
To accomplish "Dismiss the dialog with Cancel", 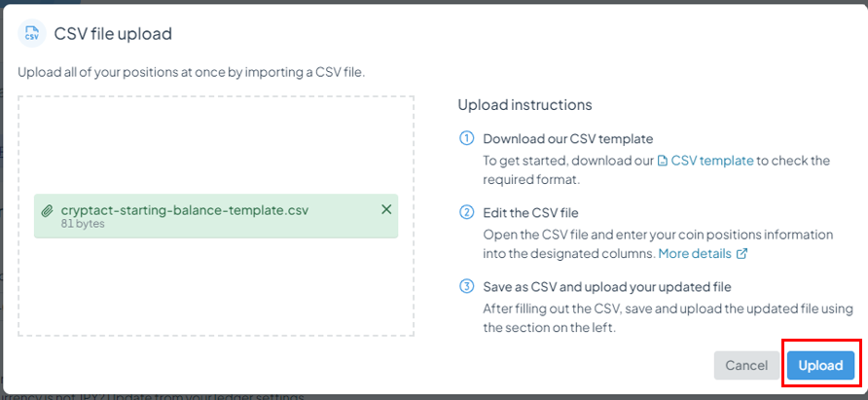I will click(746, 365).
